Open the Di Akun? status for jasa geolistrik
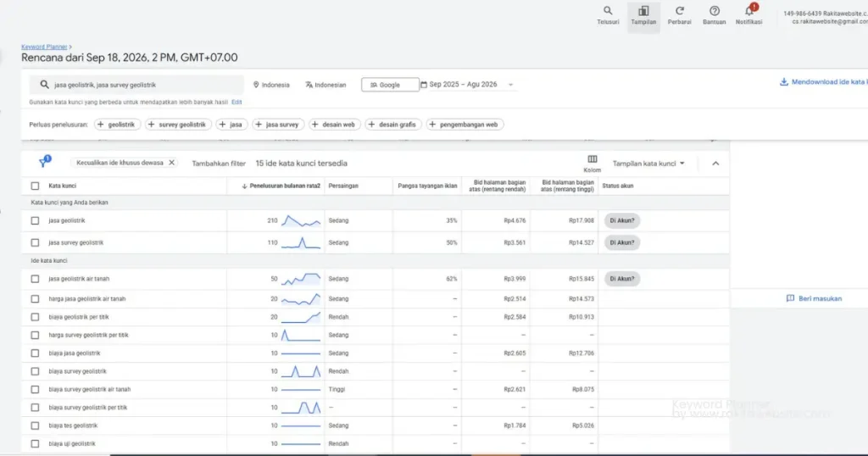The image size is (868, 456). (622, 221)
